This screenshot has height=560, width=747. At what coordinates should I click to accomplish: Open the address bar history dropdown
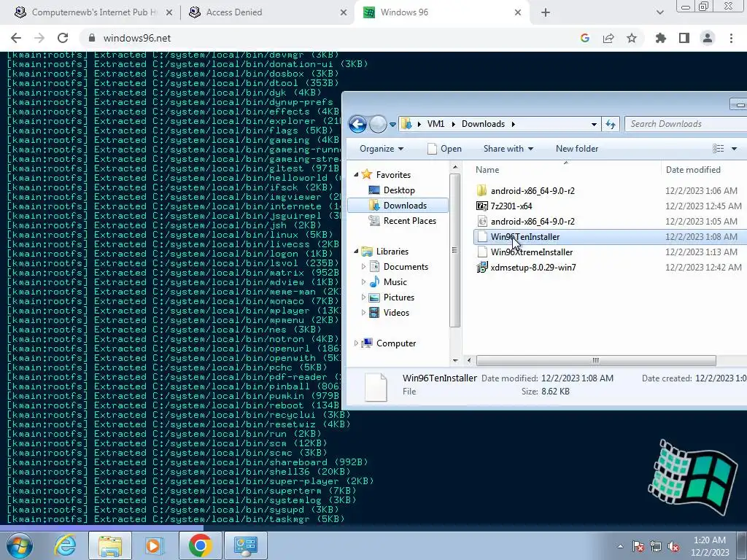click(x=594, y=124)
